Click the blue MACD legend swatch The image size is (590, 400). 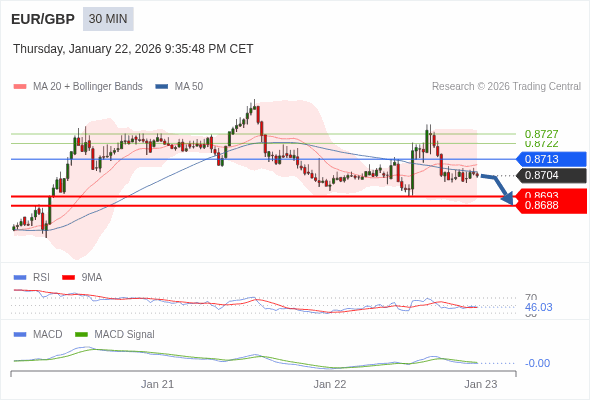[x=20, y=335]
